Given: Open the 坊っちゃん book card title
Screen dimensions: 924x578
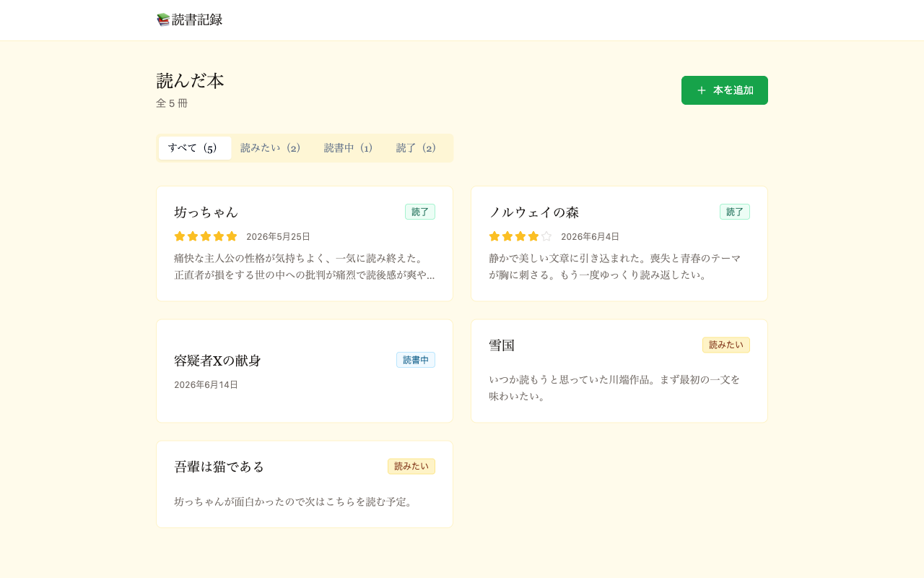Looking at the screenshot, I should (x=206, y=212).
